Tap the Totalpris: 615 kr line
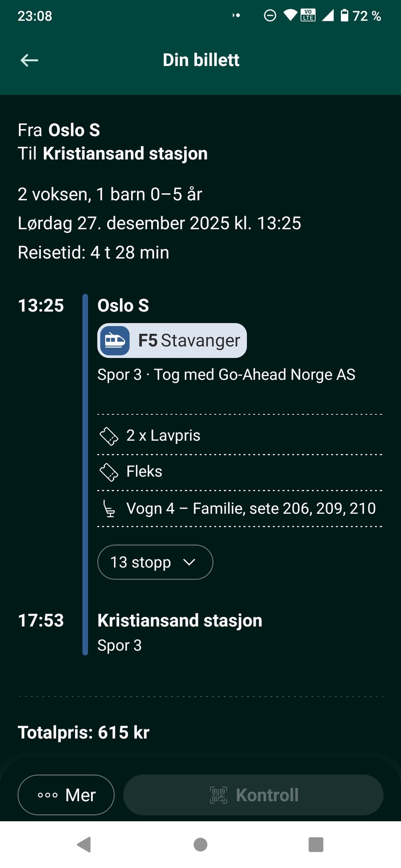 (84, 733)
